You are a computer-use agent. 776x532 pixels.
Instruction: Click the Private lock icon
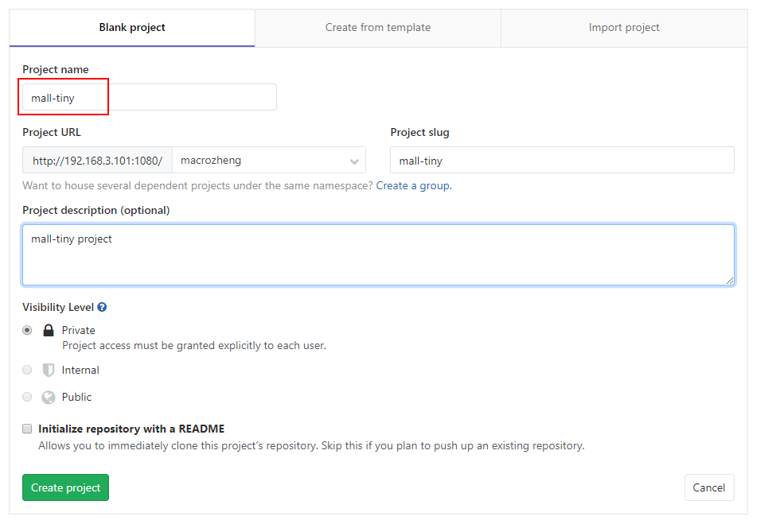[49, 330]
